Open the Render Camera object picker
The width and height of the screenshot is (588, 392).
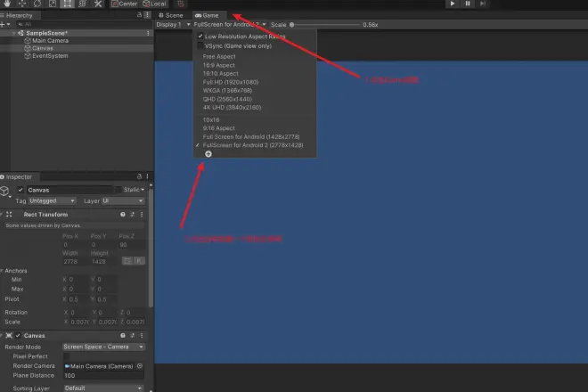140,366
